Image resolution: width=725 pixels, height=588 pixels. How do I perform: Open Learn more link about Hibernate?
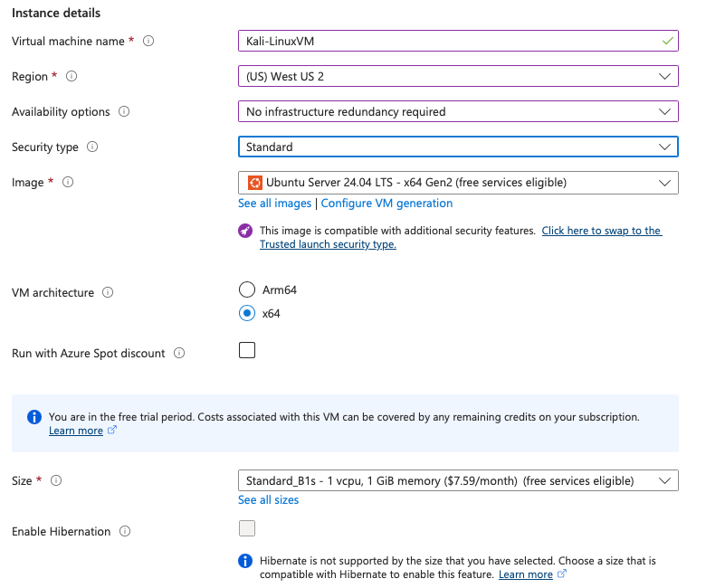point(526,574)
